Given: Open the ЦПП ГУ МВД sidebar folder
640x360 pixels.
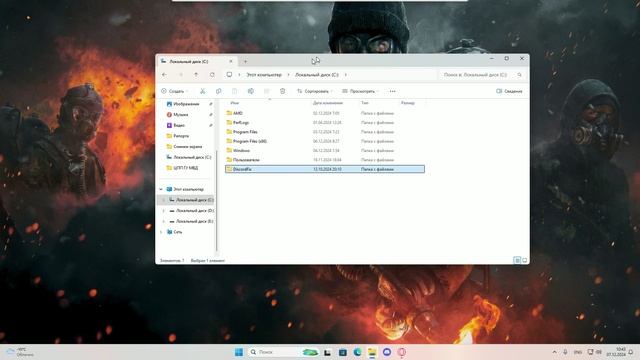Looking at the screenshot, I should (x=186, y=168).
